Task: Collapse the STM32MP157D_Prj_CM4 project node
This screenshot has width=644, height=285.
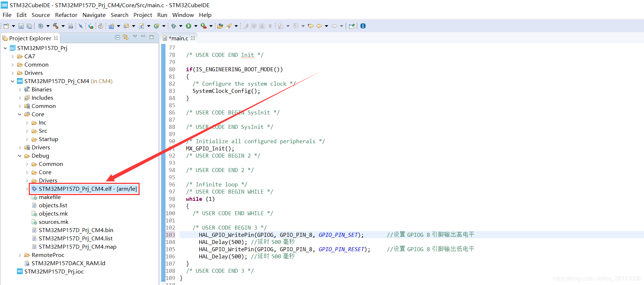Action: [x=13, y=81]
